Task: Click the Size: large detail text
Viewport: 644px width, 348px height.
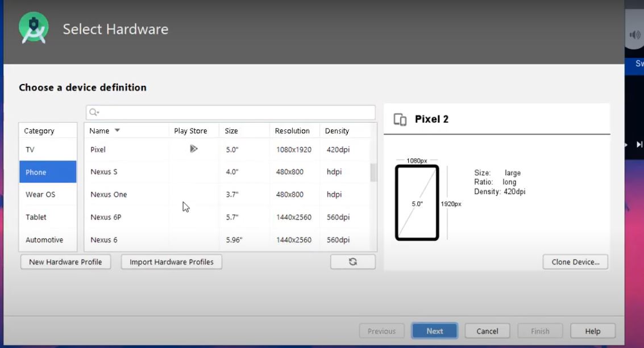Action: (x=497, y=173)
